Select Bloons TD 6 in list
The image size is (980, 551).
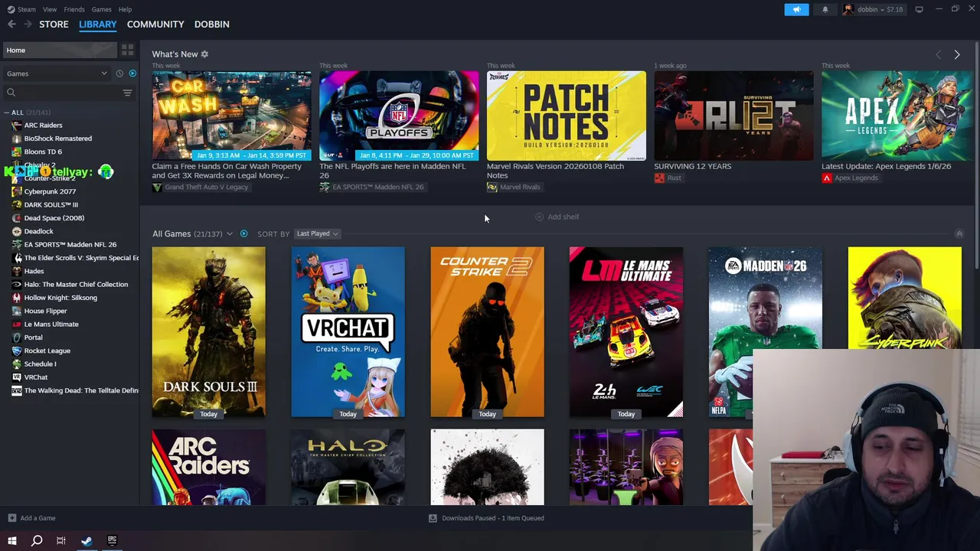point(43,152)
